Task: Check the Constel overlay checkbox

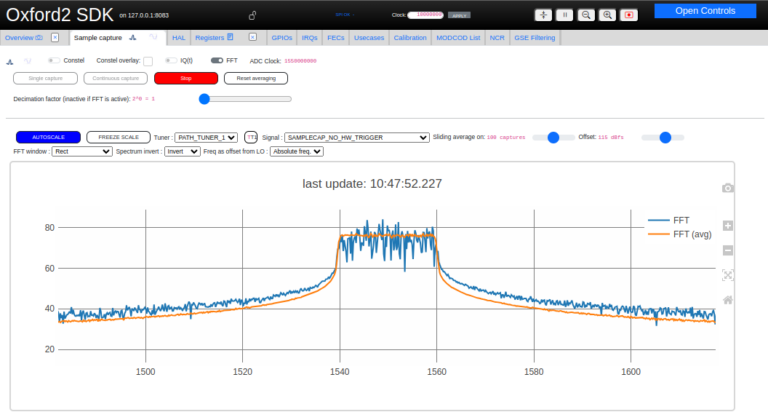Action: [148, 61]
